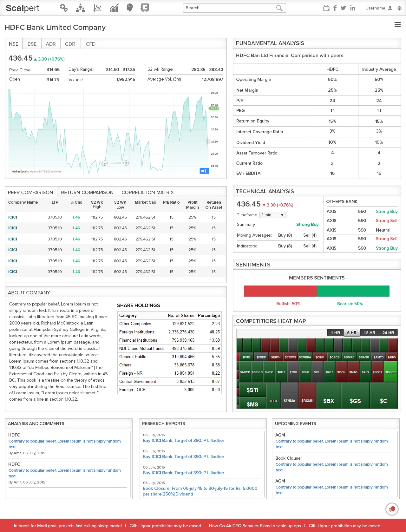This screenshot has width=406, height=532.
Task: Click the user profile icon
Action: point(390,8)
